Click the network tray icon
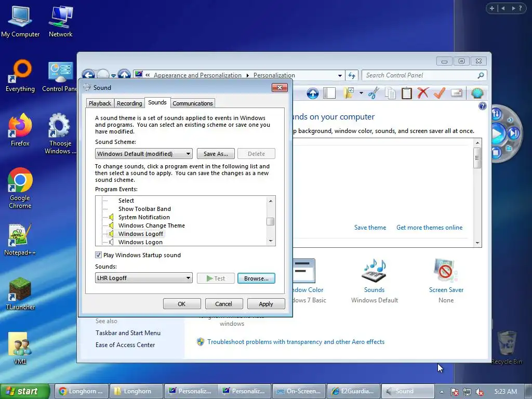 (467, 392)
